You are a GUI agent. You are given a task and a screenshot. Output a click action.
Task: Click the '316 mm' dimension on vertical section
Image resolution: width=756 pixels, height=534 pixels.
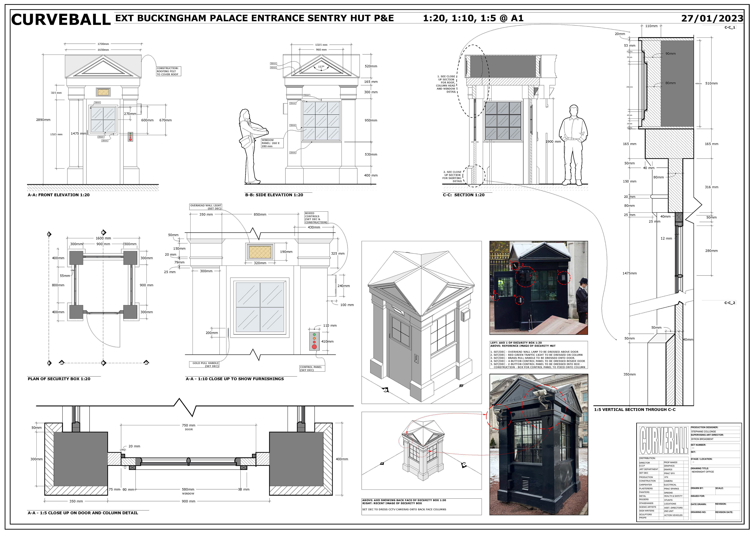coord(712,187)
